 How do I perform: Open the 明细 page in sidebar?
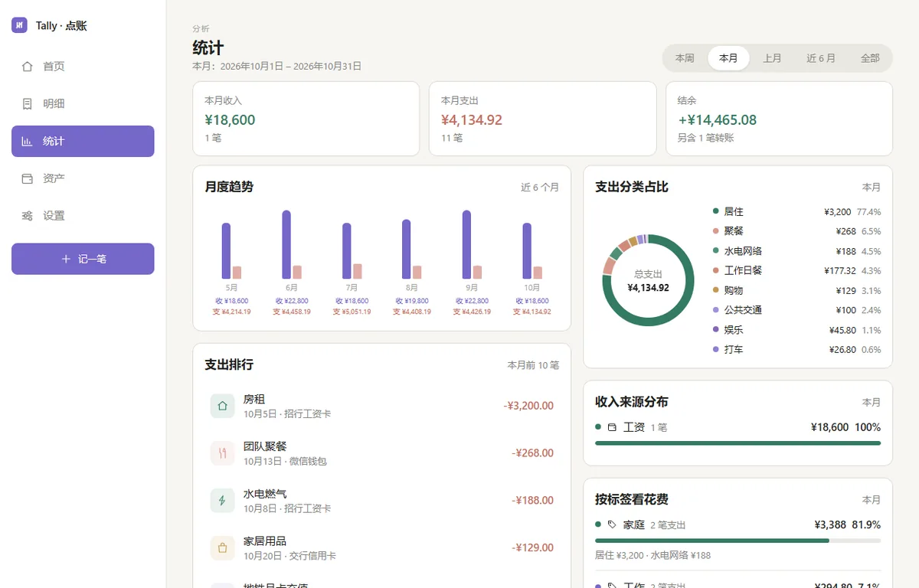[x=83, y=103]
